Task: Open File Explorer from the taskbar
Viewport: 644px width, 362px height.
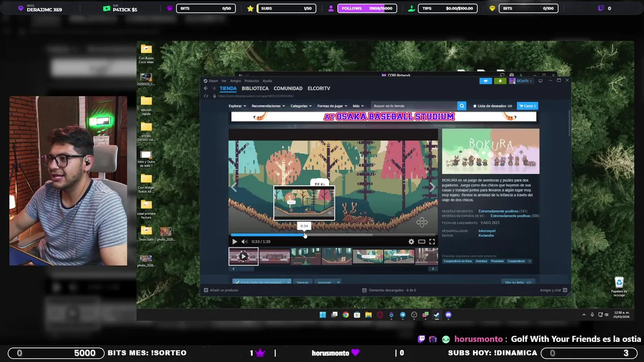Action: [368, 315]
